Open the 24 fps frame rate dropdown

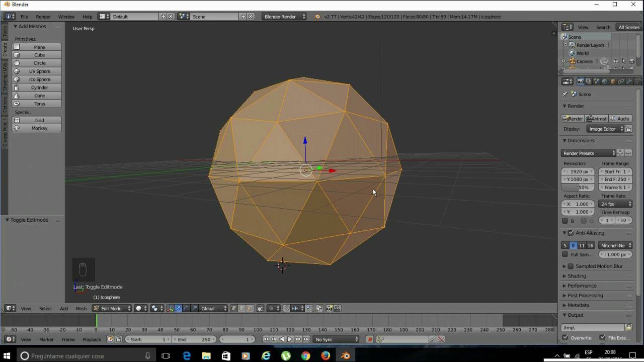(615, 204)
